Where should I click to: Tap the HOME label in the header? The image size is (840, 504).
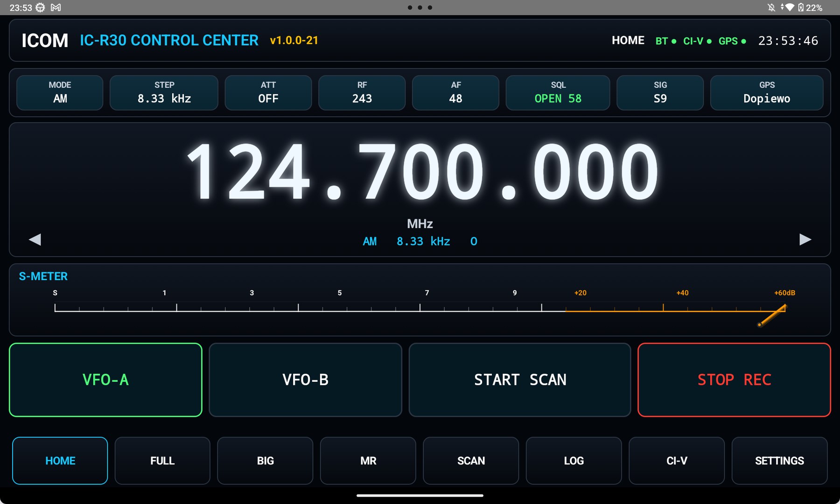(628, 41)
